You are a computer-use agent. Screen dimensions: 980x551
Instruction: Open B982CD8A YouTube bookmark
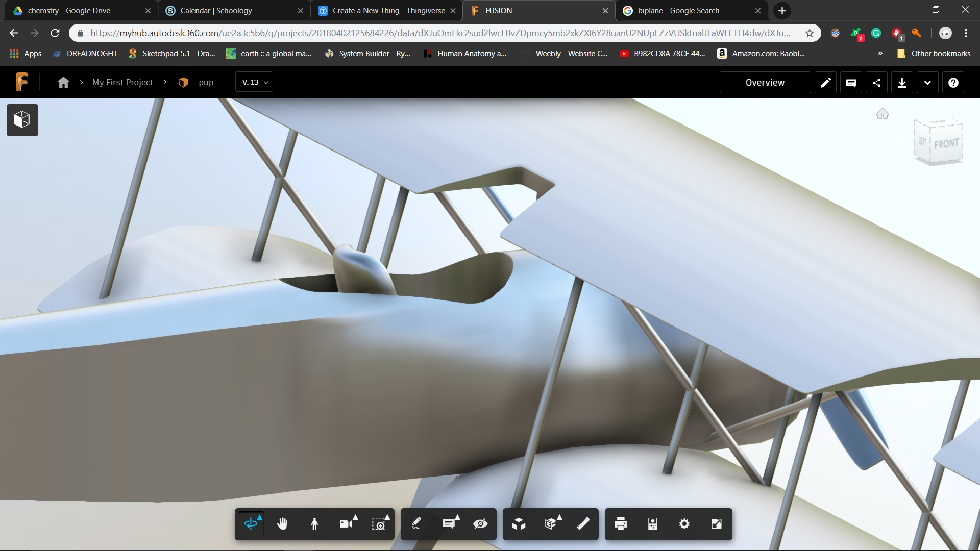pyautogui.click(x=663, y=54)
